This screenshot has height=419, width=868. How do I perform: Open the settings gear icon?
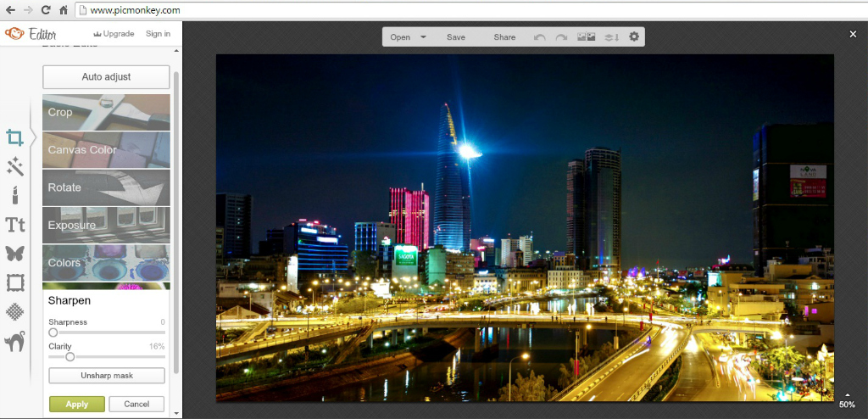[634, 36]
